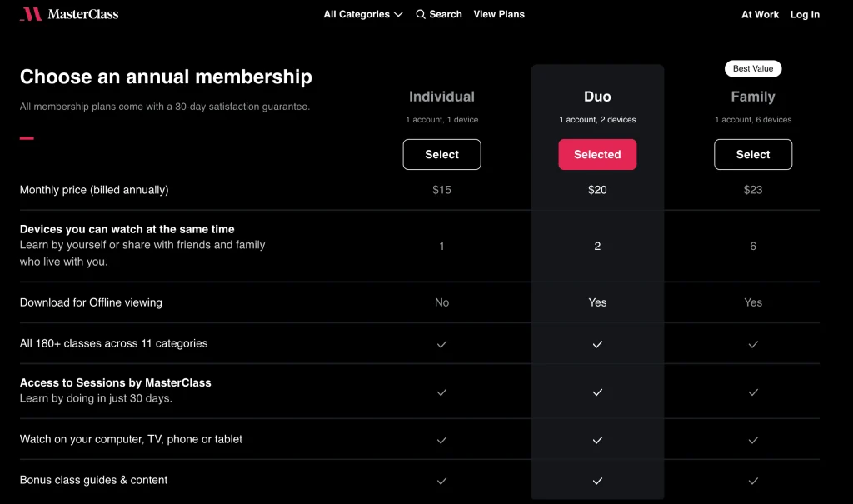Select the Family membership plan
853x504 pixels.
[753, 154]
